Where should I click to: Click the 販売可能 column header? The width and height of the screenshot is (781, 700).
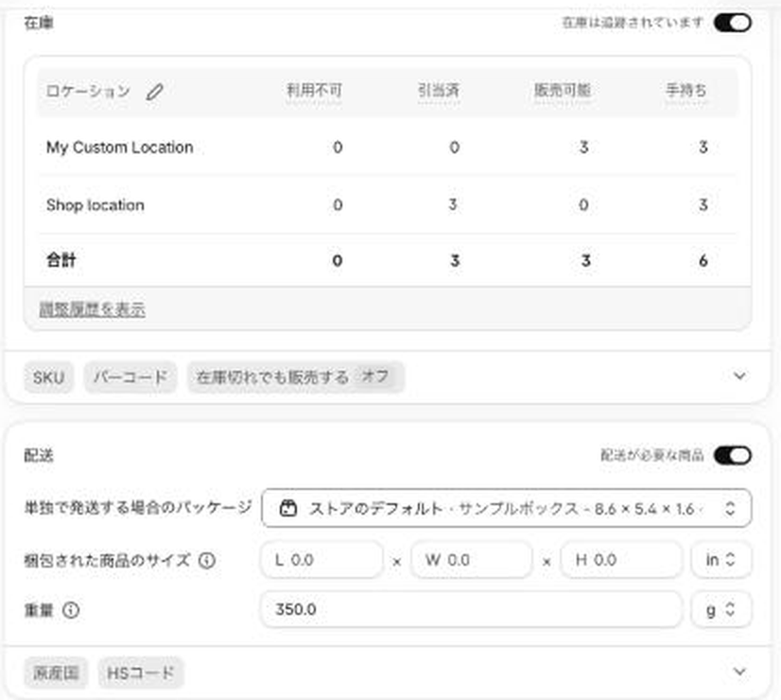(x=563, y=91)
